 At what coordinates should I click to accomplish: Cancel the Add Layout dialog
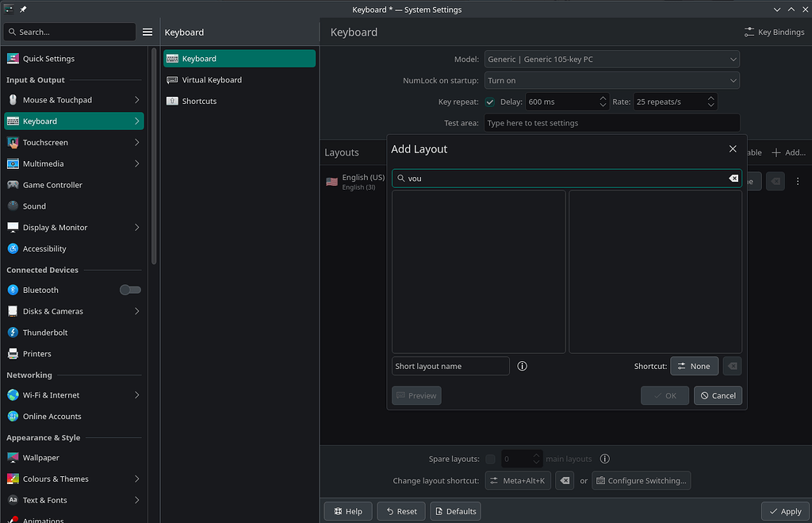pos(718,395)
